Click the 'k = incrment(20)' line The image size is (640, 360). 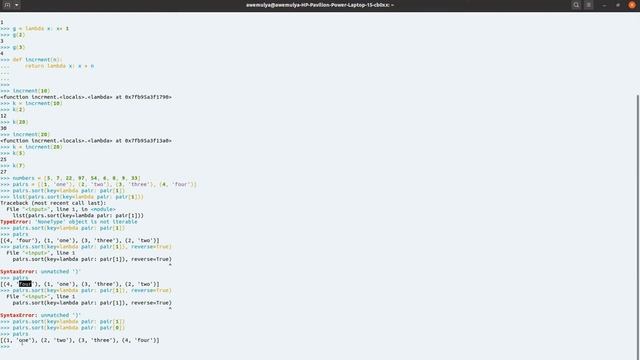tap(31, 147)
